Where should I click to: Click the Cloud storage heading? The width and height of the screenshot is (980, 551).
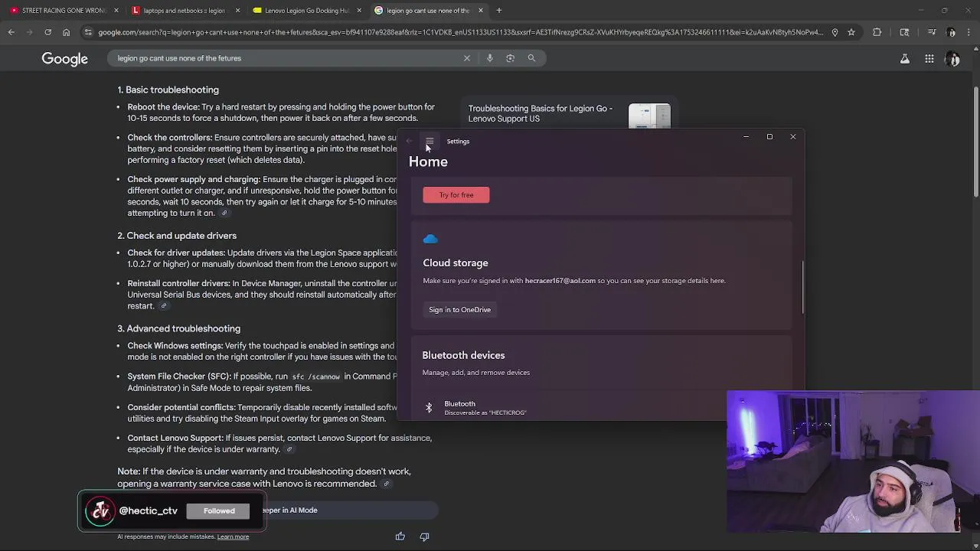coord(456,262)
